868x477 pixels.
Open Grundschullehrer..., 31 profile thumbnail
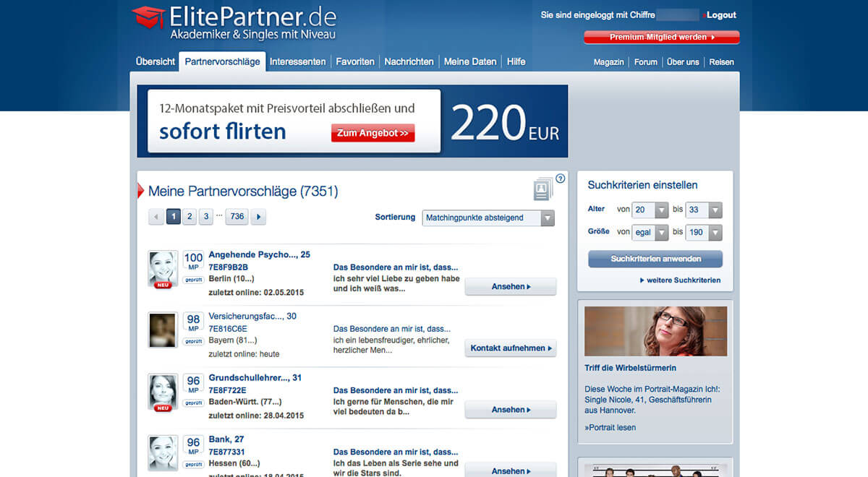(x=163, y=392)
